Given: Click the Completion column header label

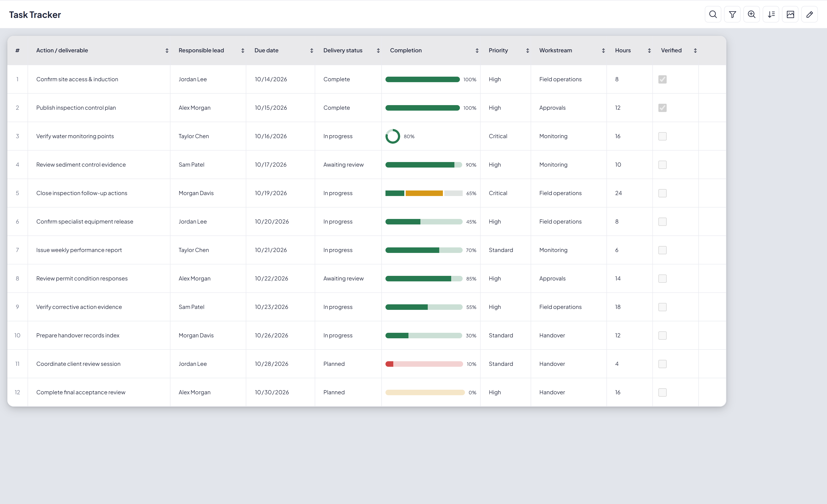Looking at the screenshot, I should click(x=406, y=50).
